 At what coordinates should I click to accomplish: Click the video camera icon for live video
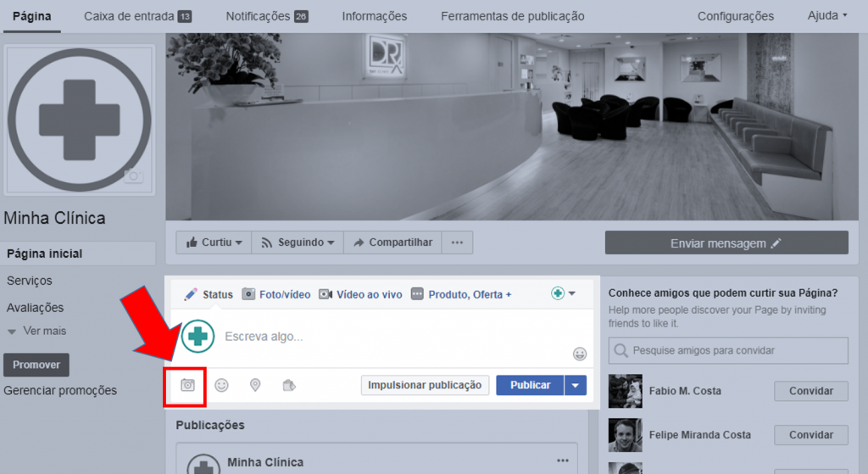click(325, 294)
